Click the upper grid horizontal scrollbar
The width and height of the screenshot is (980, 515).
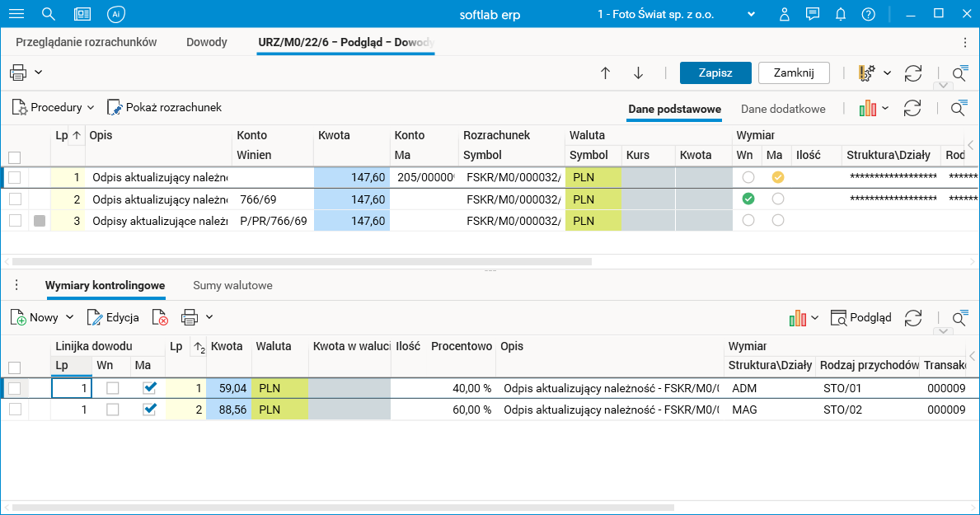coord(302,261)
